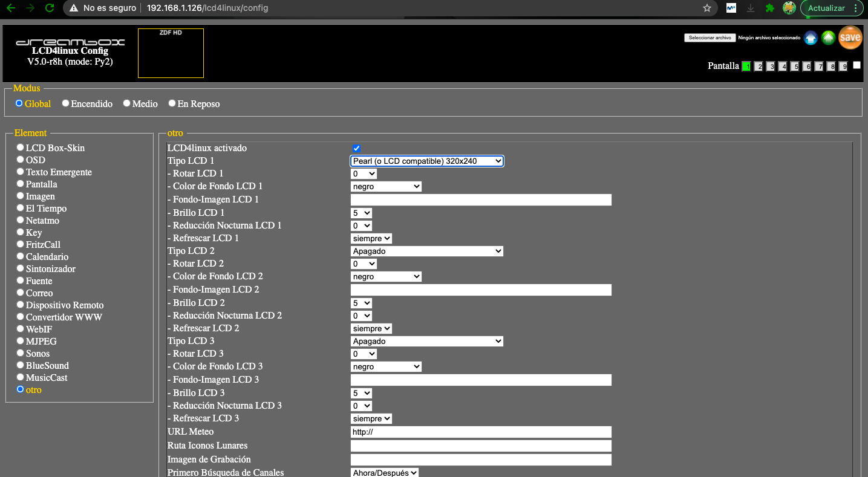Reload the page with the refresh icon

50,8
